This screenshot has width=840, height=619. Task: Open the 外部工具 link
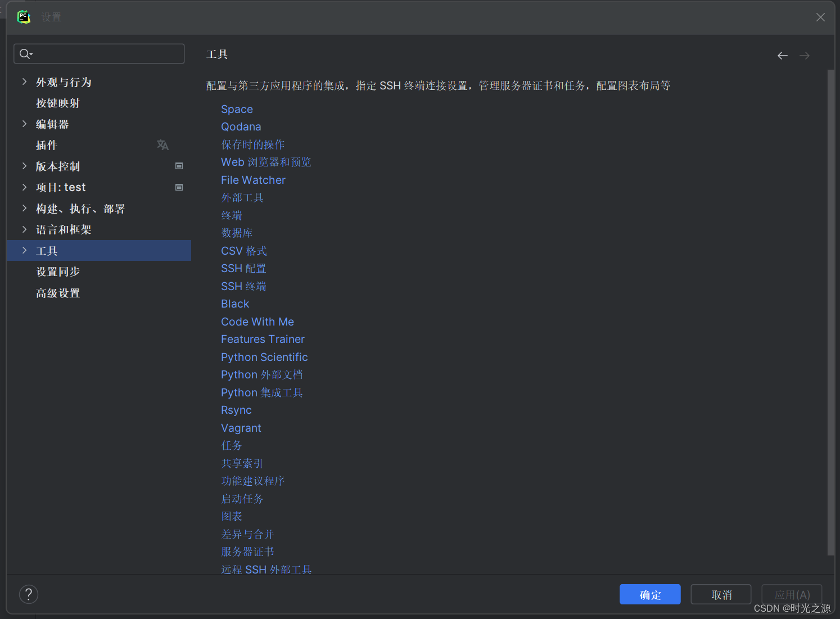coord(242,197)
